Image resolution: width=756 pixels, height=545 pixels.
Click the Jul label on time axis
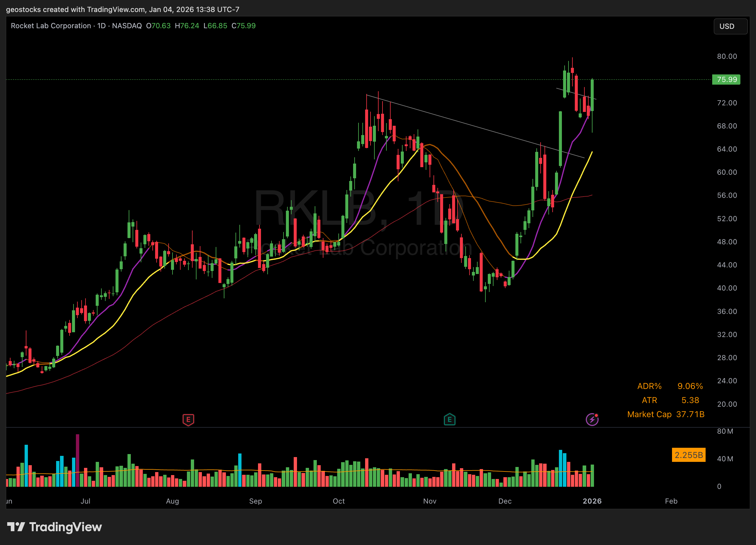pyautogui.click(x=85, y=501)
